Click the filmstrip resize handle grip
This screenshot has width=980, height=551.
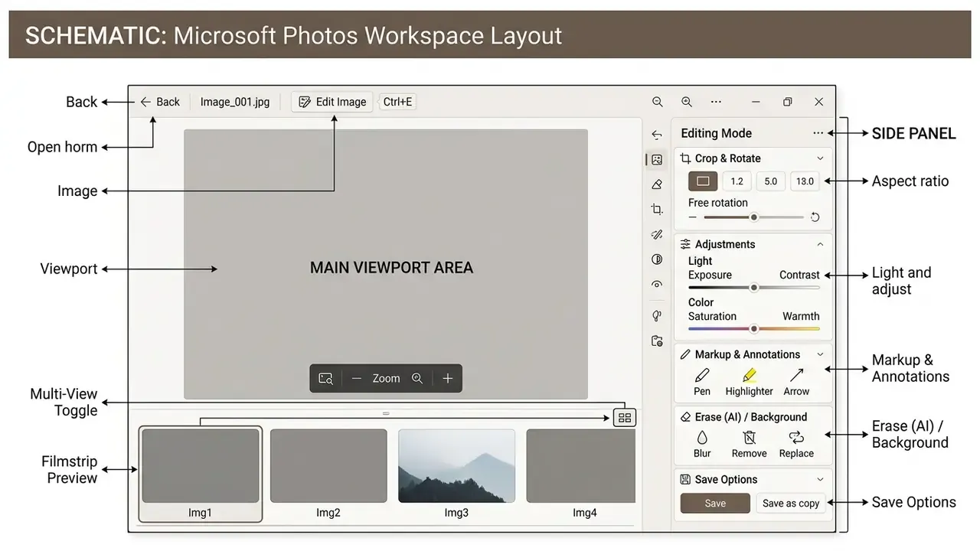pyautogui.click(x=386, y=413)
